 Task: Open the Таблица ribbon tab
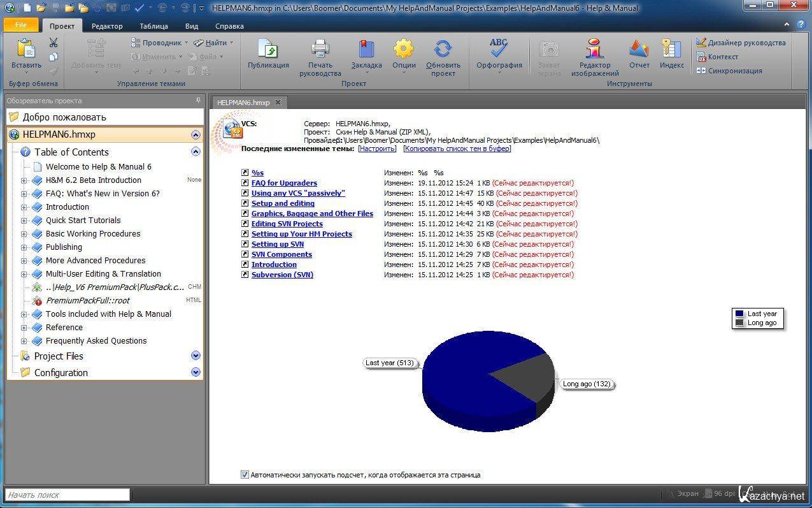click(x=153, y=26)
